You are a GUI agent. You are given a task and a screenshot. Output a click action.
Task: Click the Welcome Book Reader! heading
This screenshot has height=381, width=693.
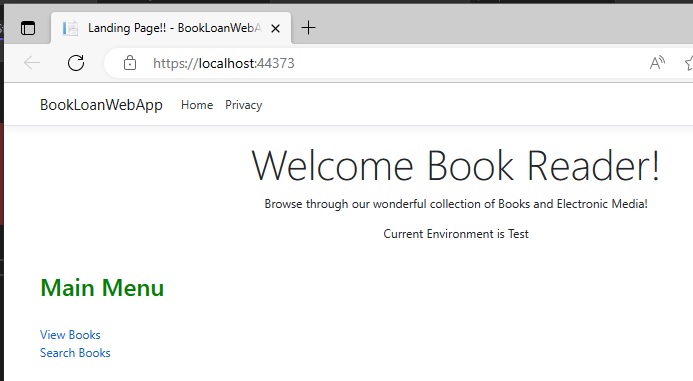(x=456, y=166)
